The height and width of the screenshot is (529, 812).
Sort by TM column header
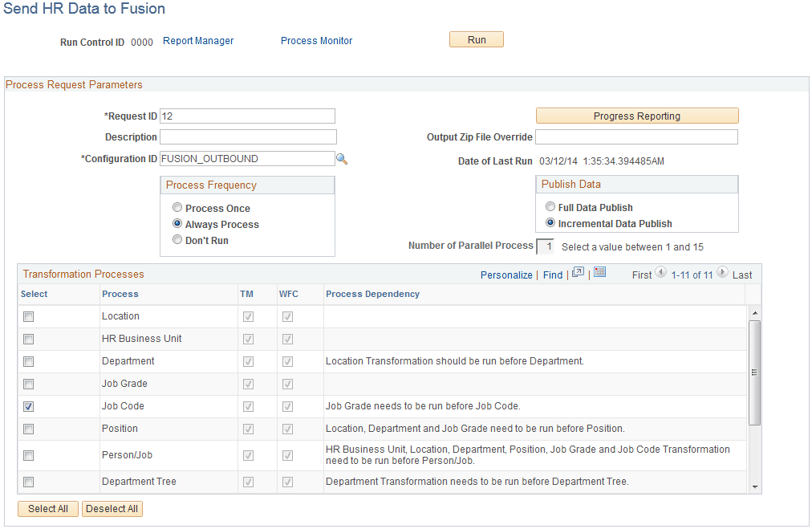tap(246, 294)
